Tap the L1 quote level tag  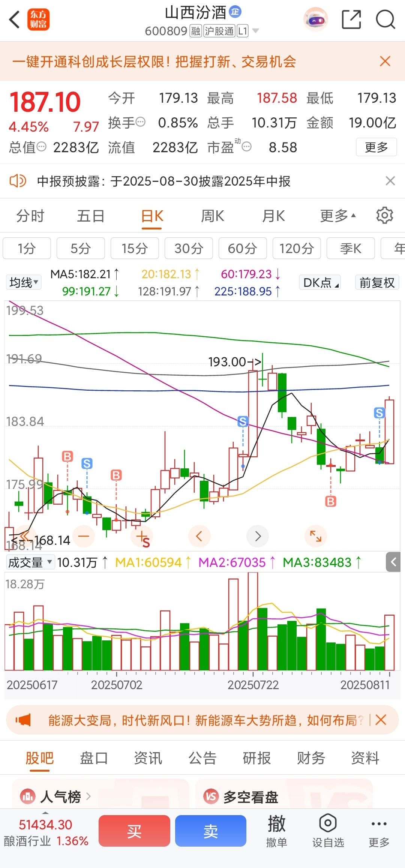243,31
